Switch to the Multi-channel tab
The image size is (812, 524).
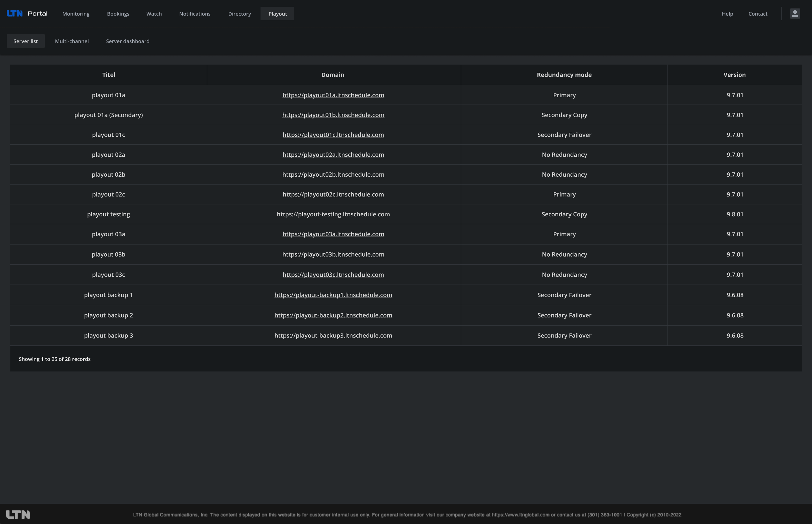pos(72,41)
